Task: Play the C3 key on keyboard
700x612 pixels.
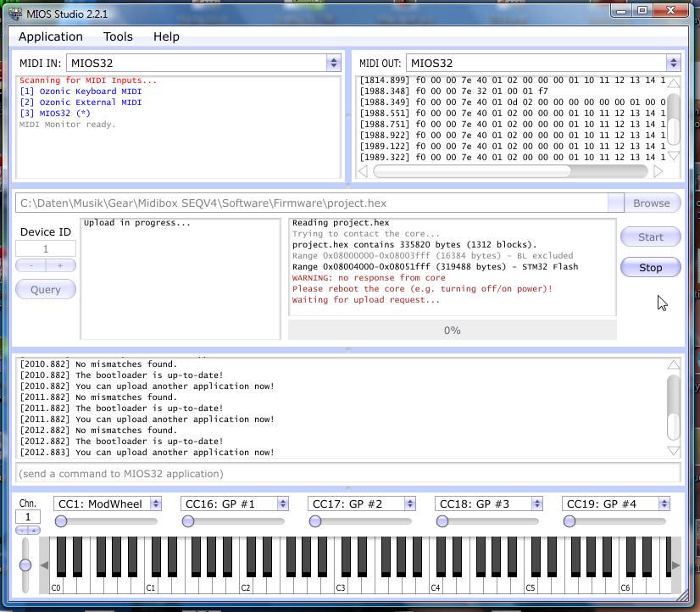Action: 341,585
